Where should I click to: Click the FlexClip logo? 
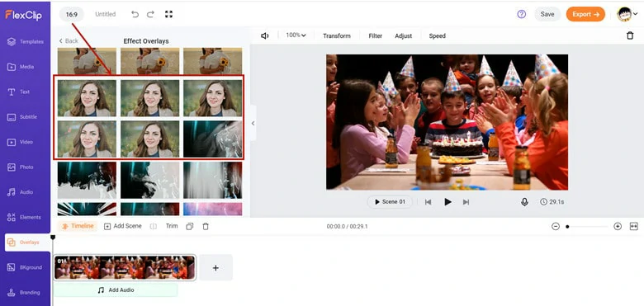click(x=23, y=15)
